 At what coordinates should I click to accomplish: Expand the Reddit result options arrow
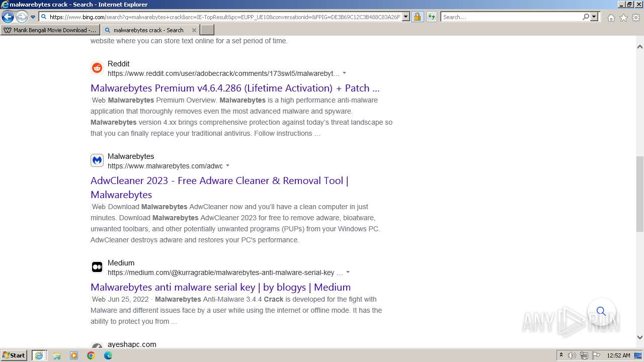345,73
